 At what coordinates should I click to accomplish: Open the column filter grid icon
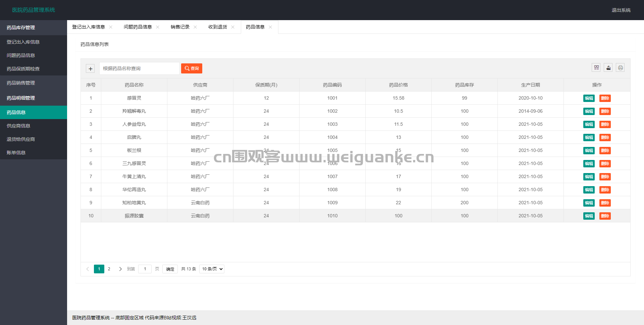(596, 68)
